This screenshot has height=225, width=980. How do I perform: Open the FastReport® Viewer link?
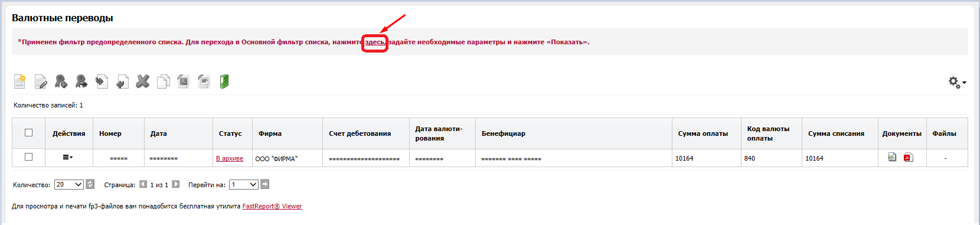pos(272,206)
